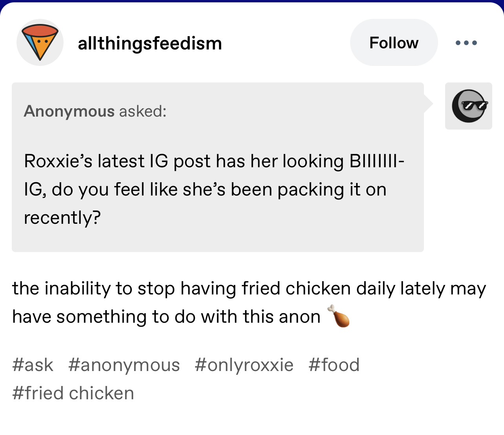Viewport: 504px width, 435px height.
Task: Open the #fried chicken tag
Action: coord(73,393)
